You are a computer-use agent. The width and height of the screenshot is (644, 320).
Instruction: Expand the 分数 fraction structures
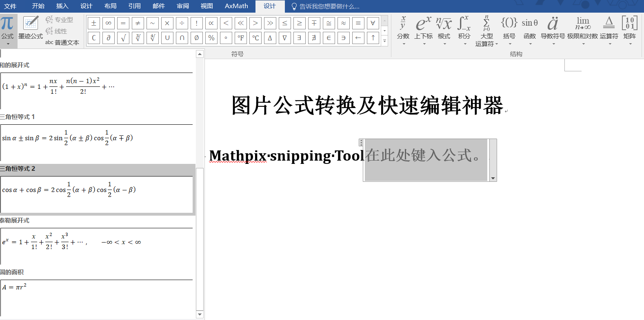click(x=403, y=31)
